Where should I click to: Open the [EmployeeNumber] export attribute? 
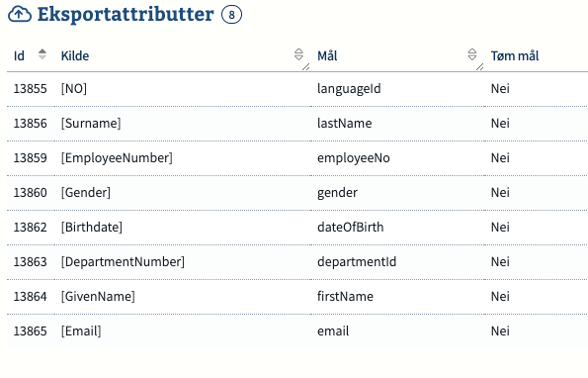click(x=297, y=158)
